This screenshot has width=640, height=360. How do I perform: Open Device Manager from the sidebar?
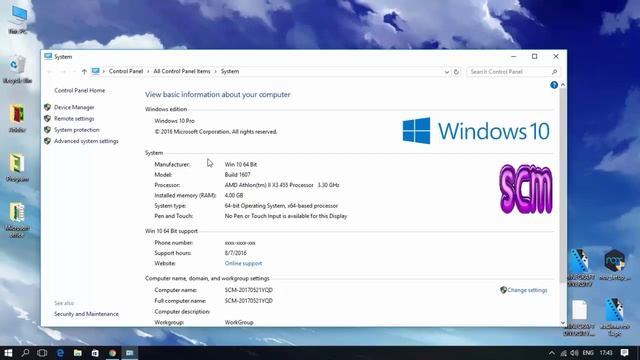pos(74,107)
